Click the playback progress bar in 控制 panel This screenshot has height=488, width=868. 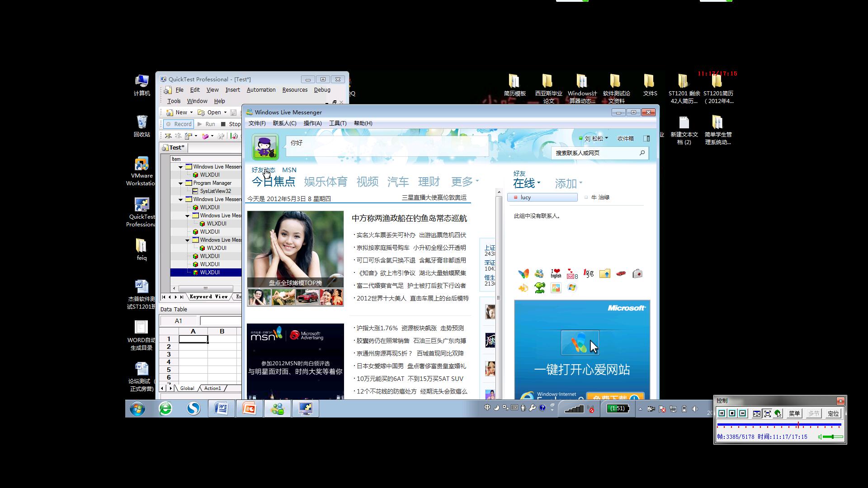(x=779, y=425)
